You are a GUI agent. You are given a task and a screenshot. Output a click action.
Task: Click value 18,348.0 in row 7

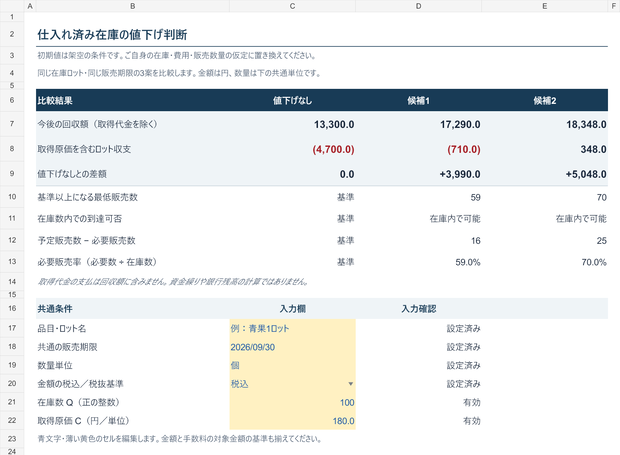(x=586, y=125)
